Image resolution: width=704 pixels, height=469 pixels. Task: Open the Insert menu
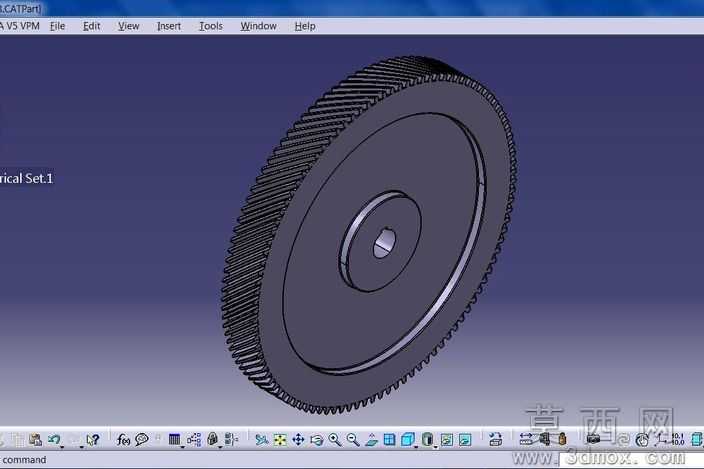click(x=169, y=26)
